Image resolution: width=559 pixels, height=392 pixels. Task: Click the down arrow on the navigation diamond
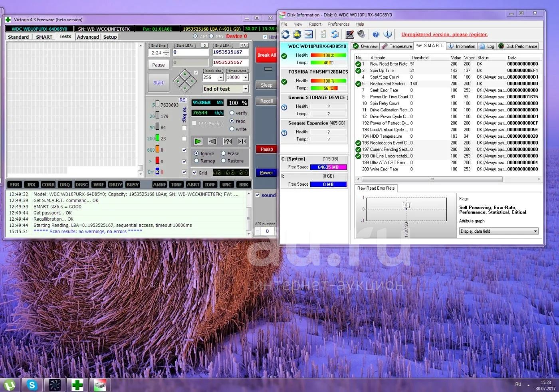[x=184, y=88]
